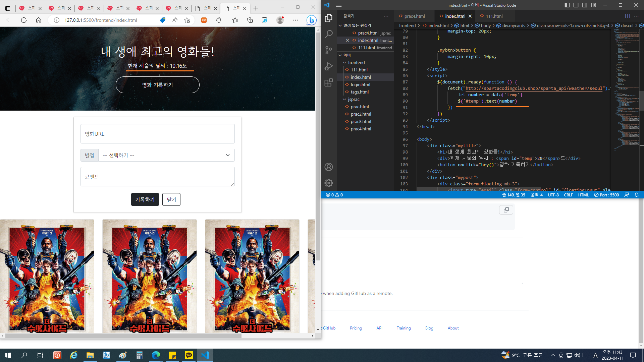The width and height of the screenshot is (644, 362).
Task: Click the copy button in the GitHub page
Action: pyautogui.click(x=506, y=210)
